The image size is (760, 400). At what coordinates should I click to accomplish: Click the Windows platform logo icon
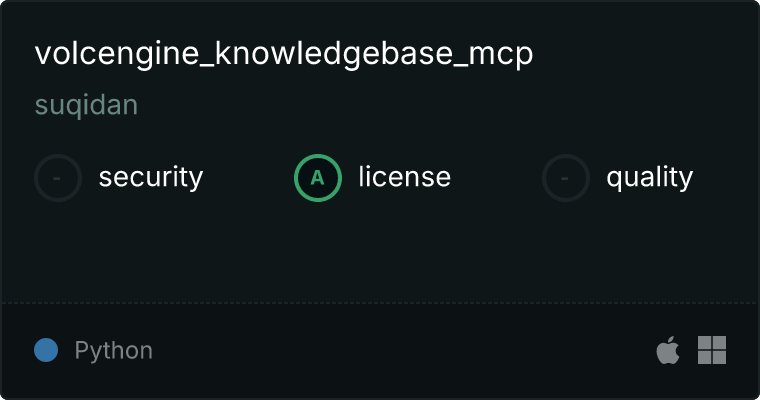point(712,350)
